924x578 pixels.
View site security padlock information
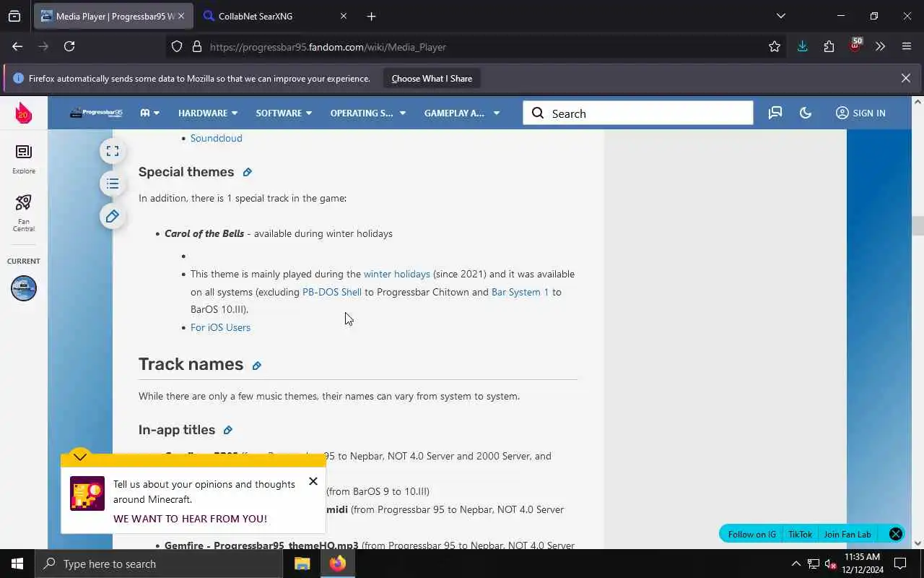196,46
